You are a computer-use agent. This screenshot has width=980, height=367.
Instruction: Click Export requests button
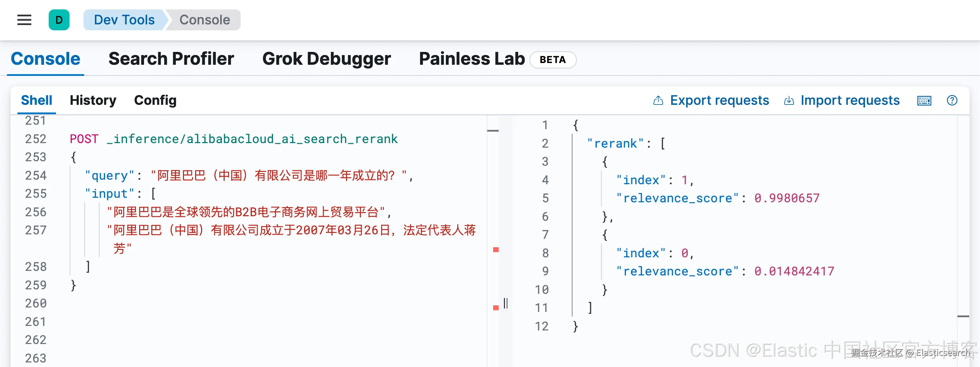pyautogui.click(x=711, y=100)
